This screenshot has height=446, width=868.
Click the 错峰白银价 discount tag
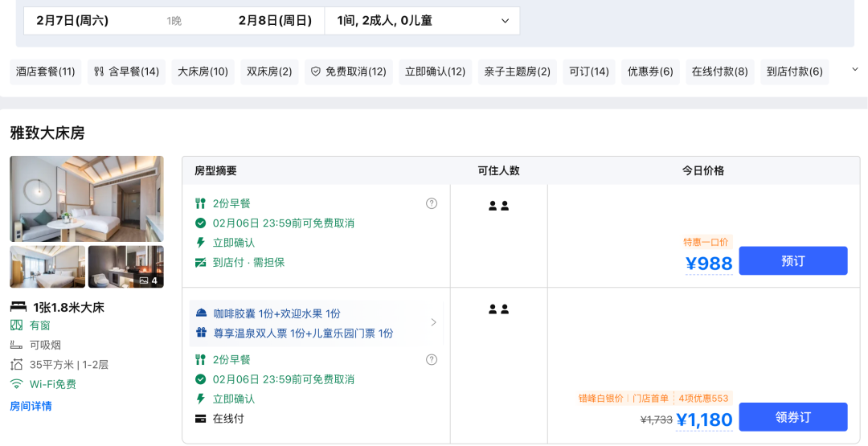[x=600, y=398]
